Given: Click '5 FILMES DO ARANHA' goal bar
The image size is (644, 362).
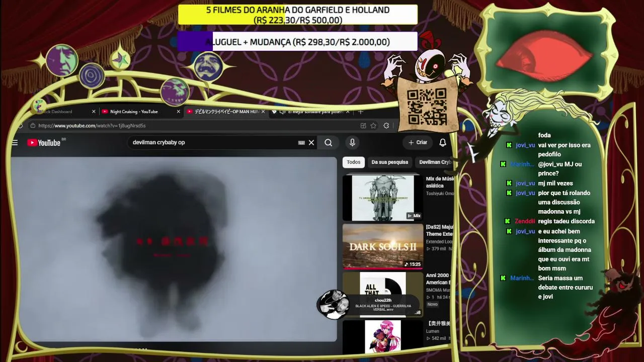Looking at the screenshot, I should 298,15.
